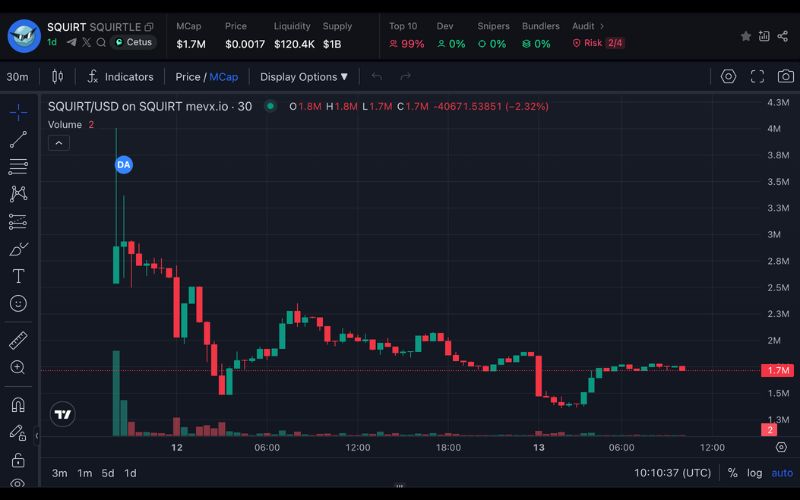Open the chart icon beside the star
The width and height of the screenshot is (800, 500).
click(x=764, y=36)
